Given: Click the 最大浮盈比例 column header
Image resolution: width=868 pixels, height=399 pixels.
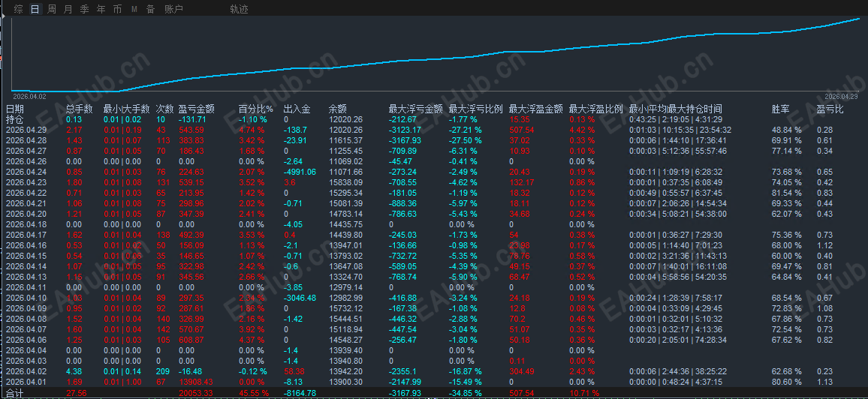Looking at the screenshot, I should (596, 109).
